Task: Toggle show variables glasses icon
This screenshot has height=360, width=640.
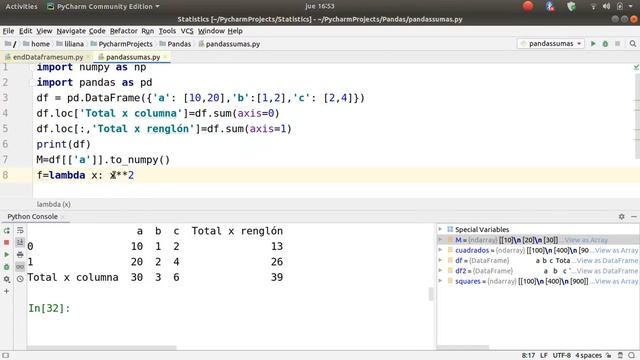Action: tap(20, 267)
